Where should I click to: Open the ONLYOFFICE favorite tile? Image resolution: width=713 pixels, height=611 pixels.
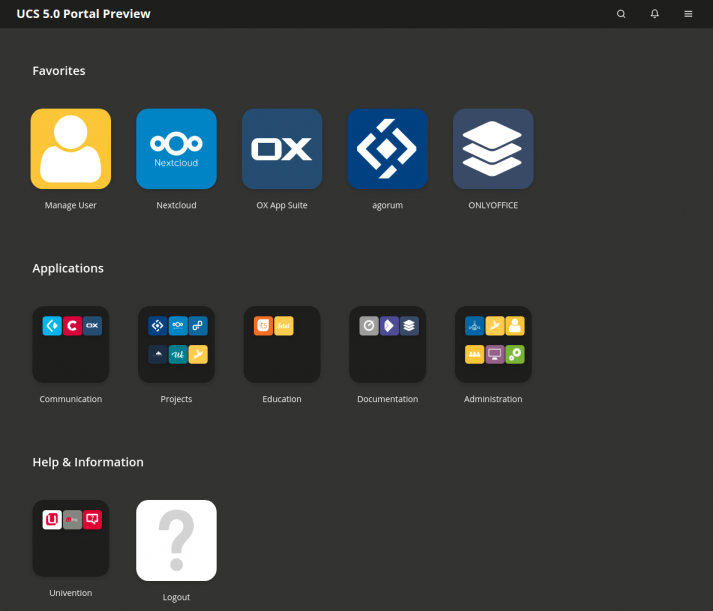point(493,149)
